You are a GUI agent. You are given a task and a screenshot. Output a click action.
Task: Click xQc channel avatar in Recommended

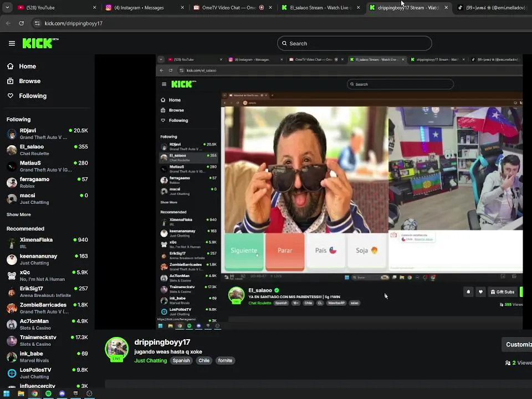click(x=12, y=275)
